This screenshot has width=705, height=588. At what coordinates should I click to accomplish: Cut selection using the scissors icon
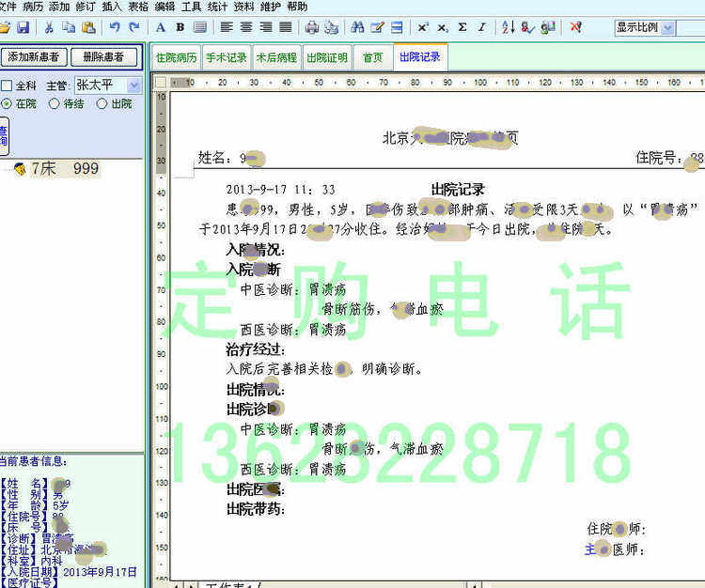49,27
